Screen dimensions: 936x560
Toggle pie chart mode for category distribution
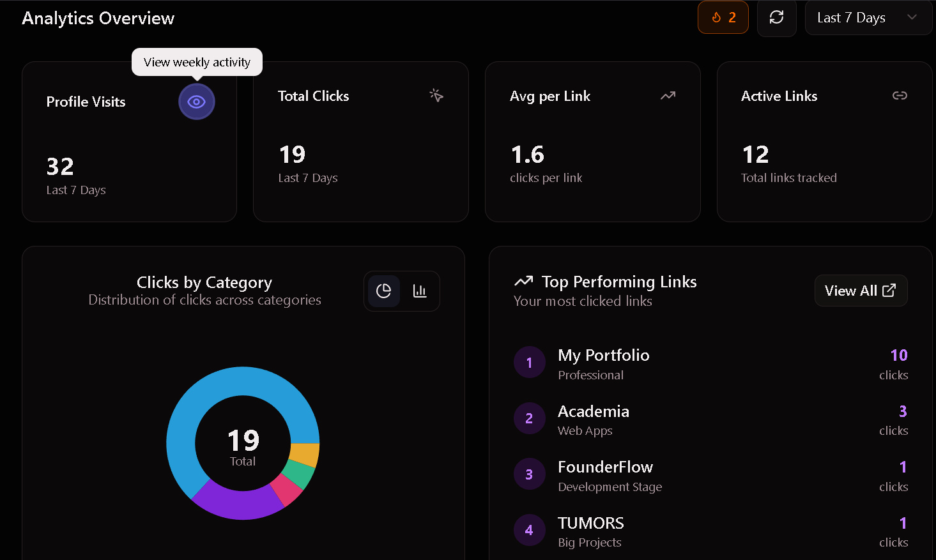tap(383, 291)
